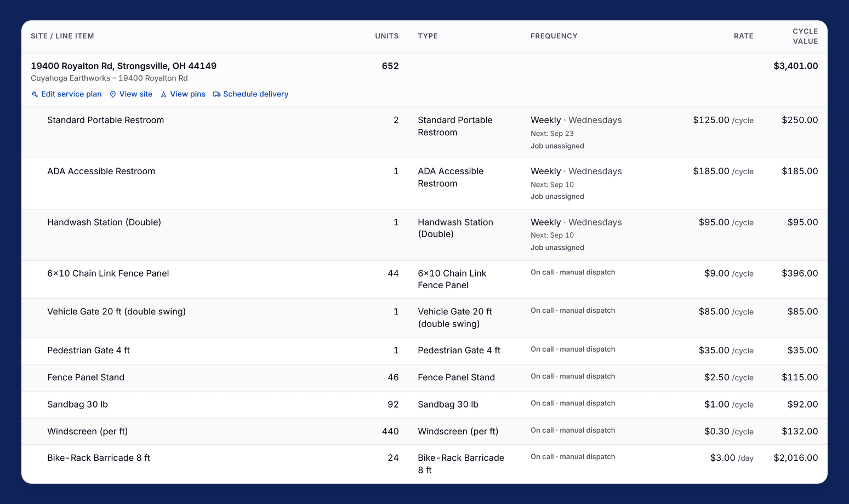The height and width of the screenshot is (504, 849).
Task: Select the Windscreen (per ft) line item name
Action: 87,431
